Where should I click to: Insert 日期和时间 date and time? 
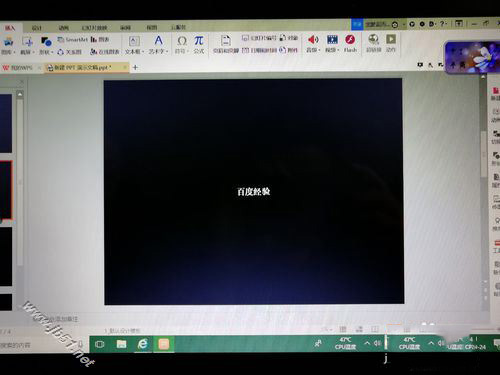coord(259,50)
